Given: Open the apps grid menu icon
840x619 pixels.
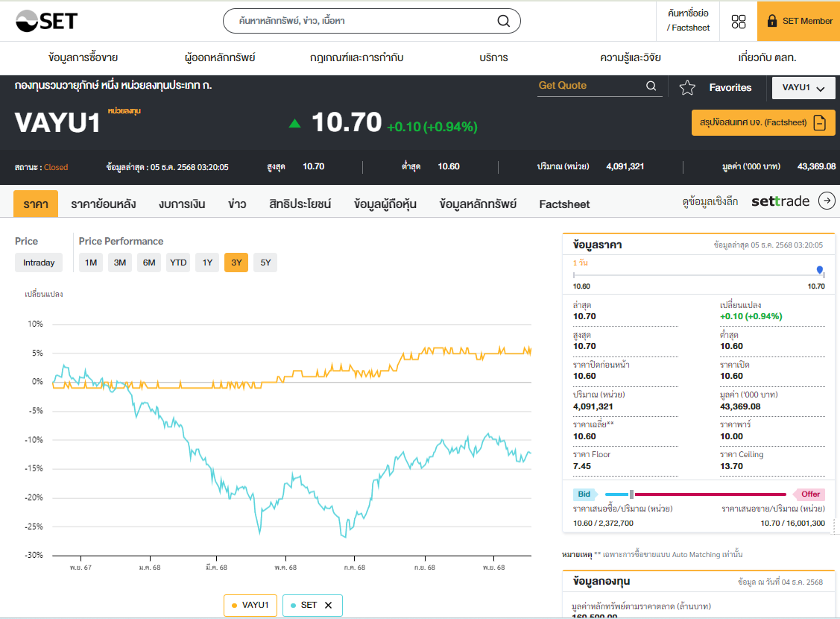Looking at the screenshot, I should pyautogui.click(x=739, y=22).
